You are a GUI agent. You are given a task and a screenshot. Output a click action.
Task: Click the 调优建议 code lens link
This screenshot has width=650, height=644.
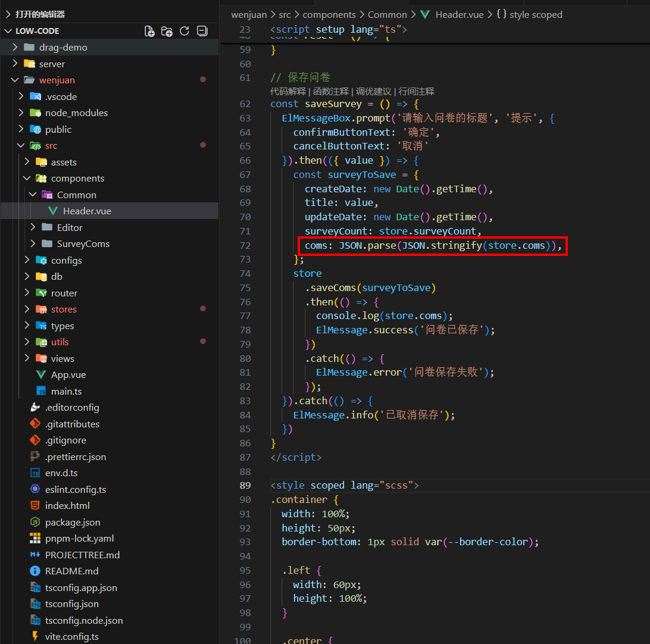(373, 92)
